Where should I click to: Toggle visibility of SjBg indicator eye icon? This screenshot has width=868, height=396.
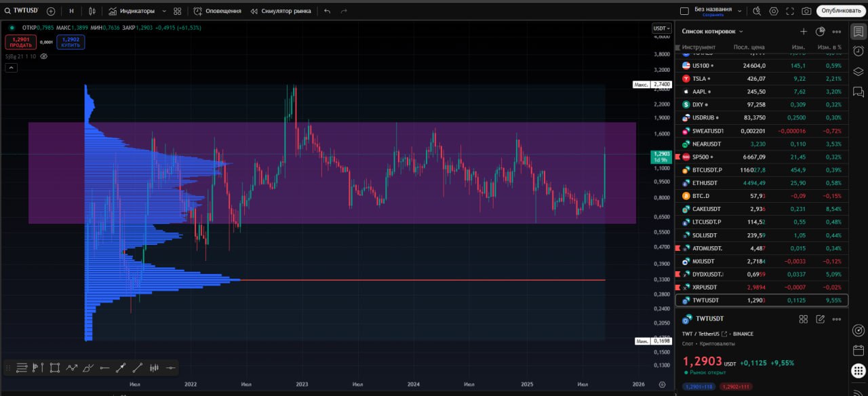(x=44, y=56)
